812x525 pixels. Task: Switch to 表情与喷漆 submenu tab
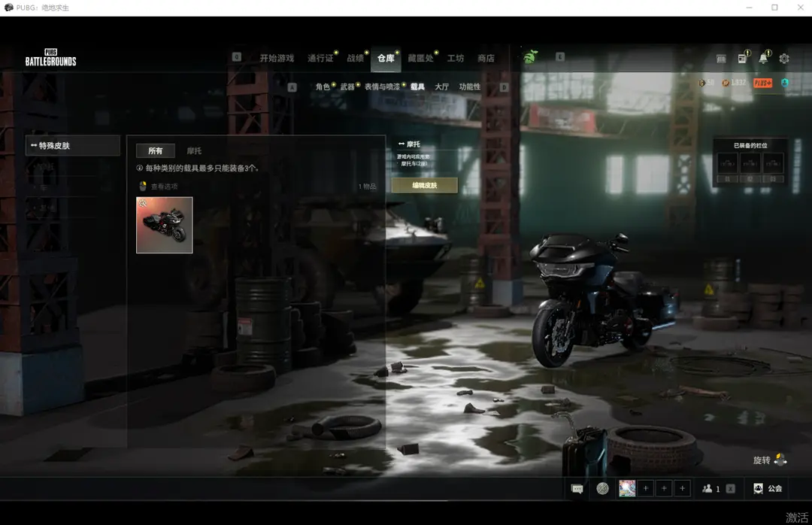point(382,86)
